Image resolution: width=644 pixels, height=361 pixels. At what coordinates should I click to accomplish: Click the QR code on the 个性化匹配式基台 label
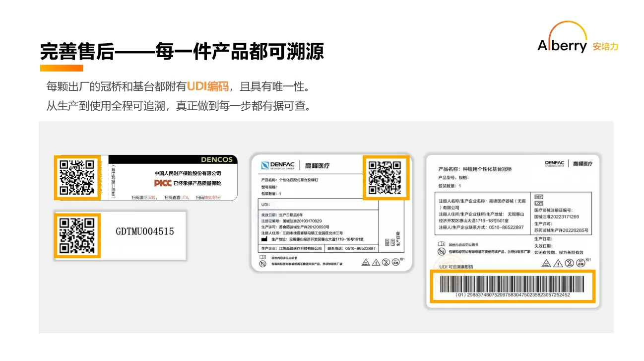(386, 177)
